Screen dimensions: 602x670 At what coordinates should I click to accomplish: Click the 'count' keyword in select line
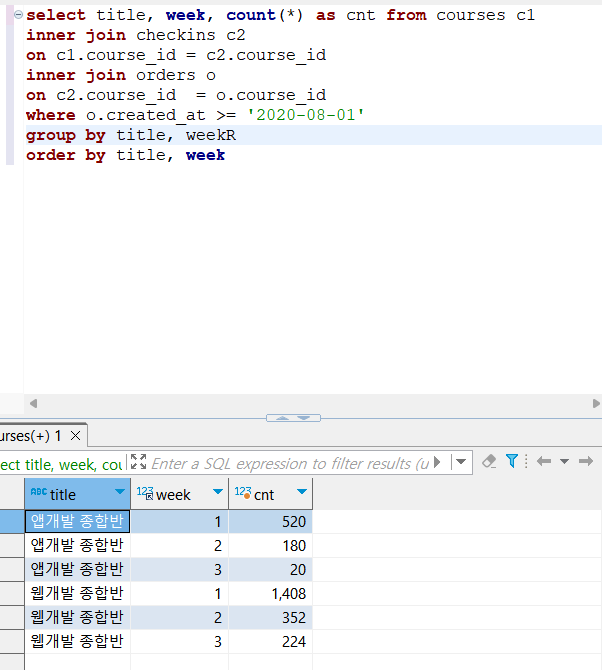click(251, 15)
